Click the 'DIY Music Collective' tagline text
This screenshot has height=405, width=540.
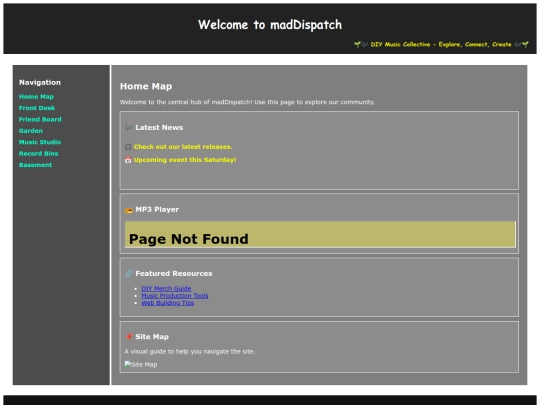tap(441, 44)
